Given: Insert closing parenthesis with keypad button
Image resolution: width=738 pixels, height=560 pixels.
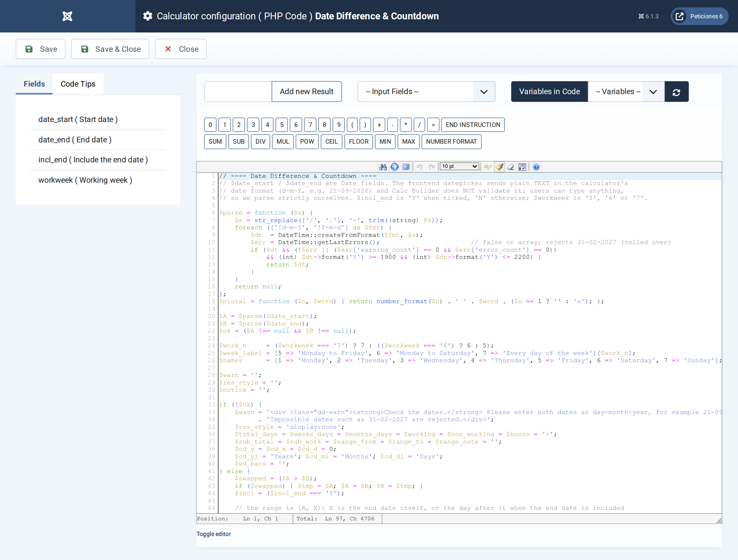Looking at the screenshot, I should pyautogui.click(x=365, y=125).
